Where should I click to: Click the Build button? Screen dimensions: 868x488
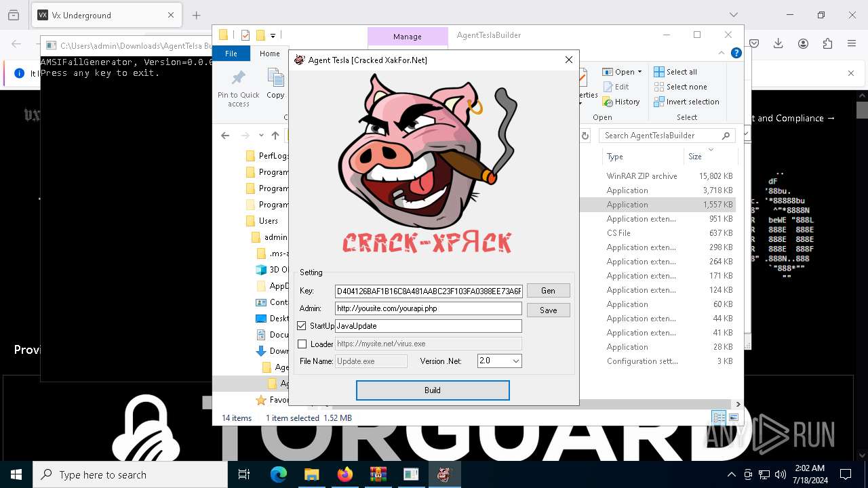433,390
